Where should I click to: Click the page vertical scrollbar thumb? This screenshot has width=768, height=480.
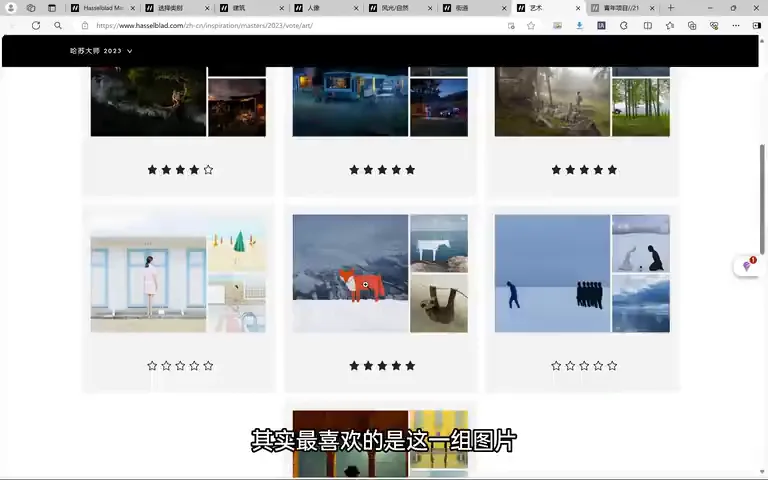coord(762,198)
